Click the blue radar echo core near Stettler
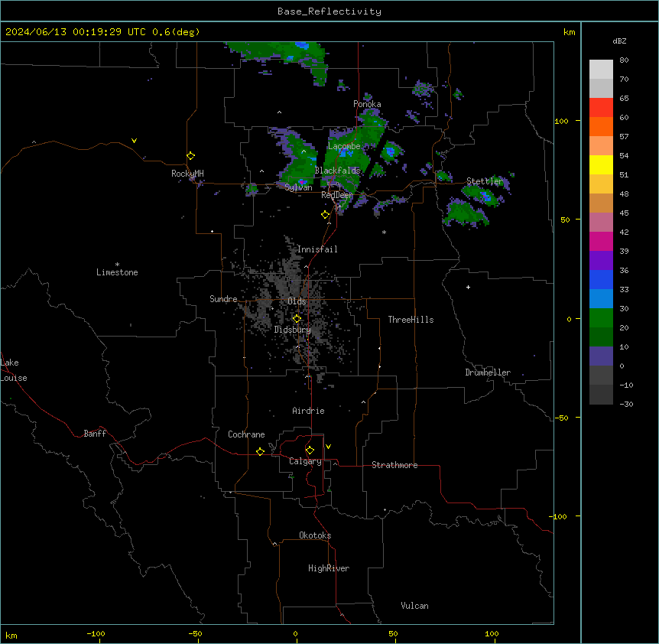 [x=487, y=197]
